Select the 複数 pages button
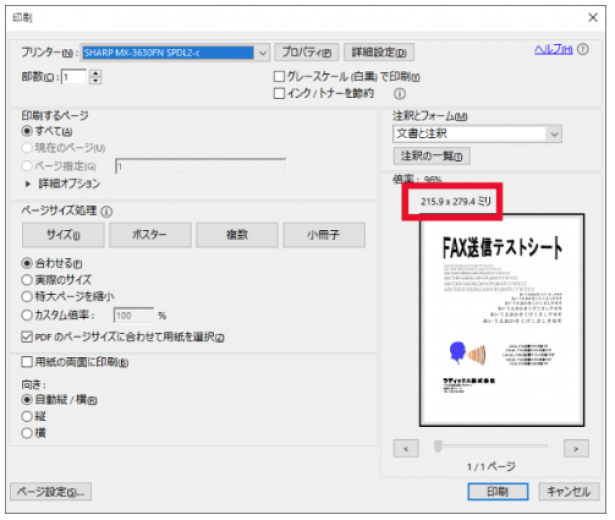Screen dimensions: 615x520 pyautogui.click(x=237, y=235)
